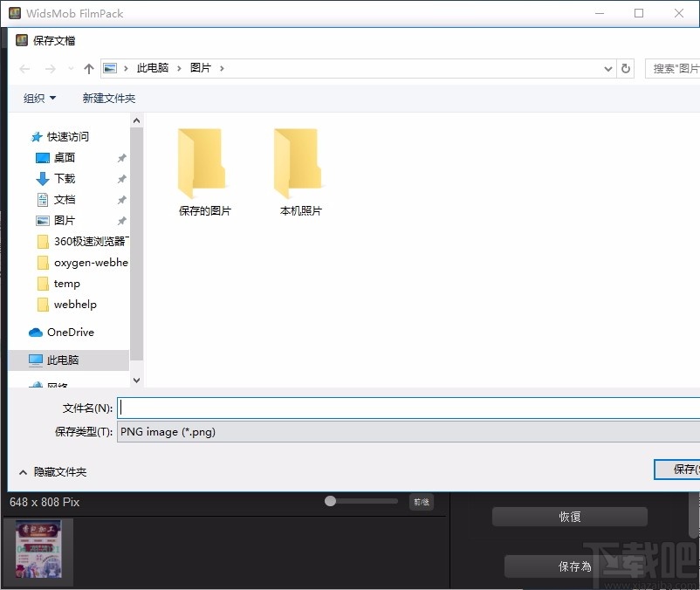
Task: Collapse the dialog with 隐藏文件夹 toggle
Action: click(48, 471)
